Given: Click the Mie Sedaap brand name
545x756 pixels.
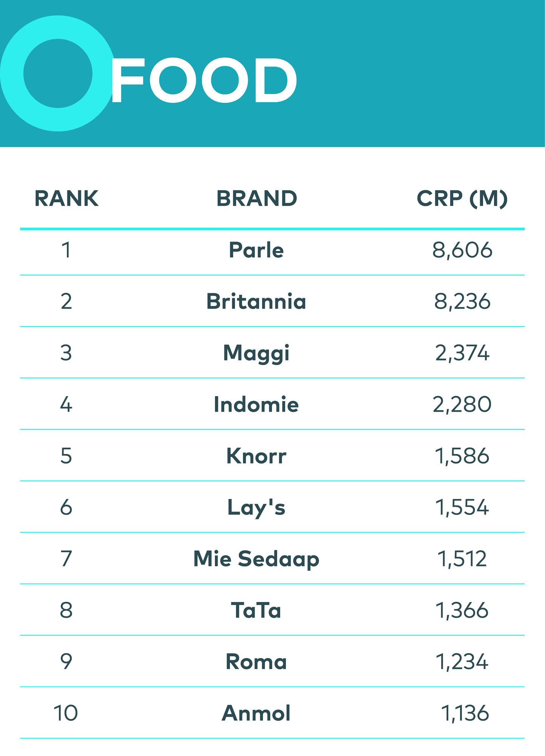Looking at the screenshot, I should 256,559.
